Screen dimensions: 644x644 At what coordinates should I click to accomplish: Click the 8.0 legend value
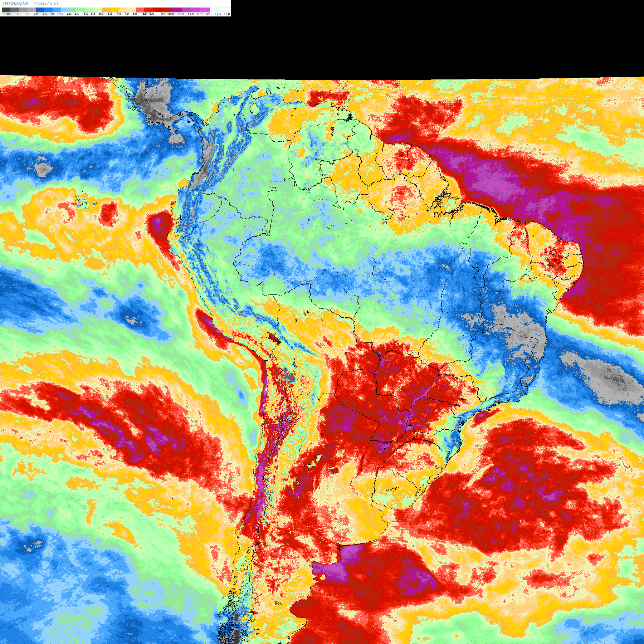click(135, 14)
